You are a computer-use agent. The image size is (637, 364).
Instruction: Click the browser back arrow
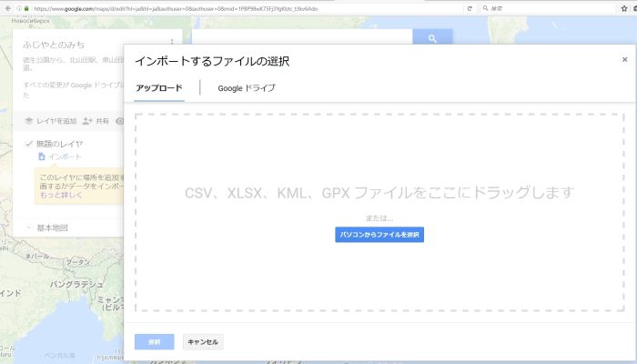[x=7, y=8]
